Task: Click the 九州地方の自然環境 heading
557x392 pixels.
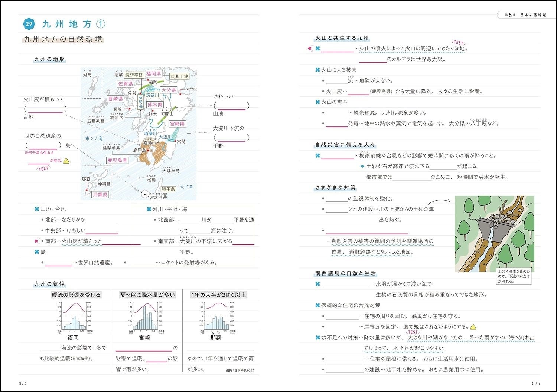Action: (63, 39)
